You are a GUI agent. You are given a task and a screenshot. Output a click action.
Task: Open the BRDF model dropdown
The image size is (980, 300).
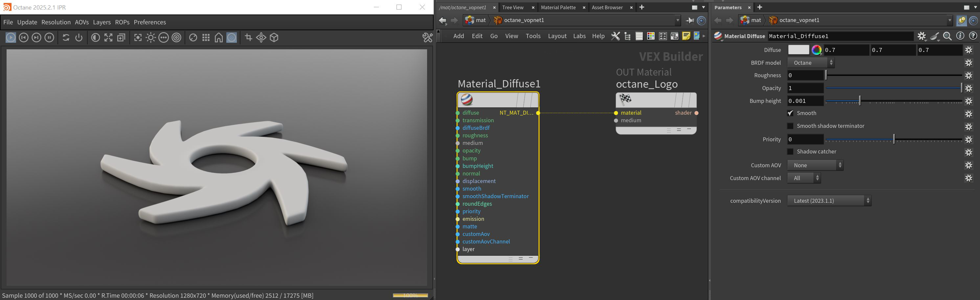coord(811,63)
